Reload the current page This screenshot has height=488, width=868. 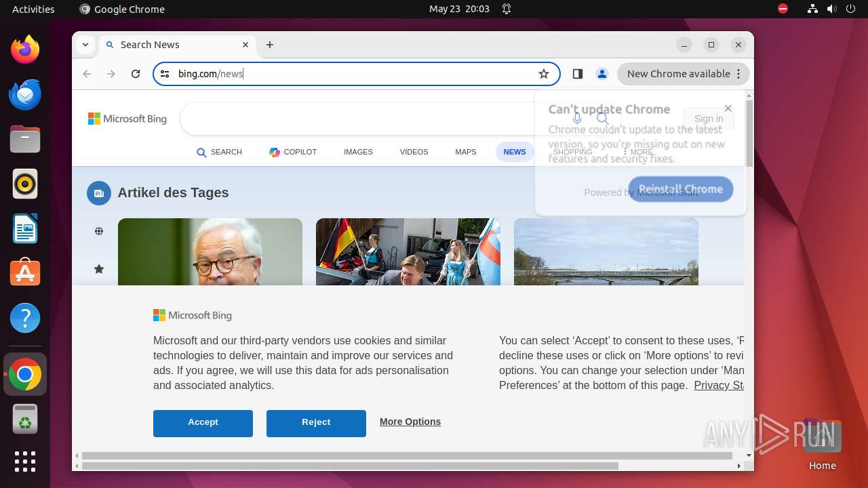[x=136, y=74]
